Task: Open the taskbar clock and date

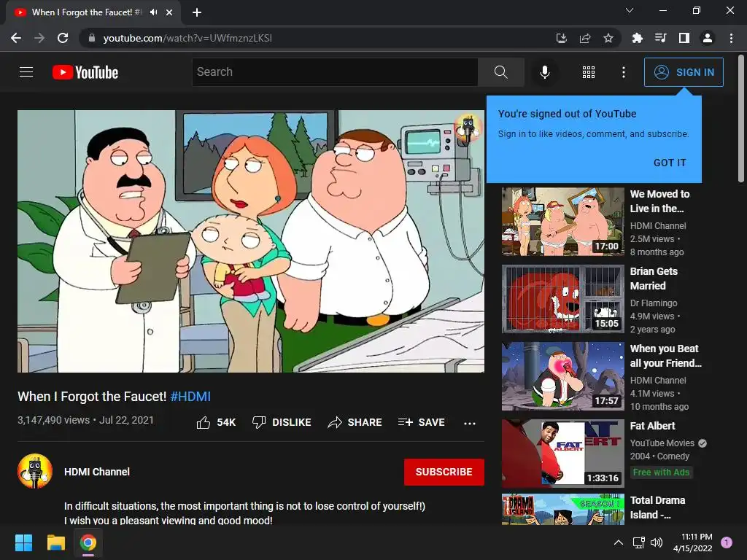Action: [693, 542]
